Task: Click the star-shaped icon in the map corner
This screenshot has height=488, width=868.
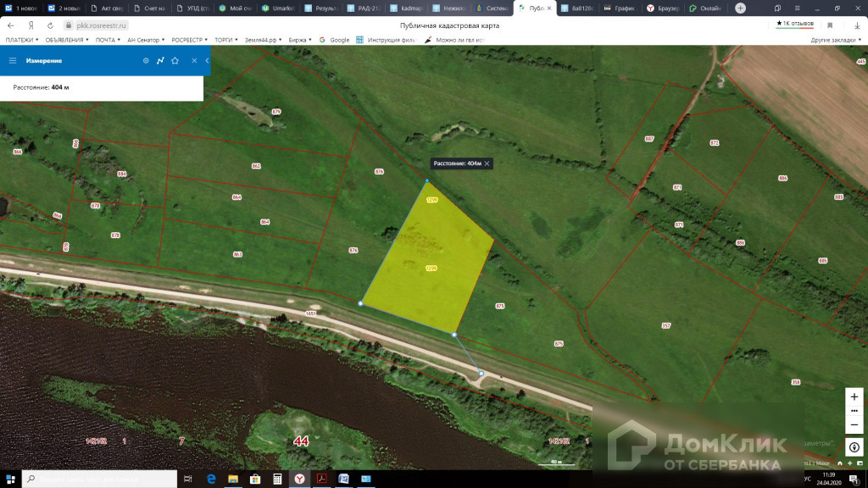Action: click(x=849, y=463)
